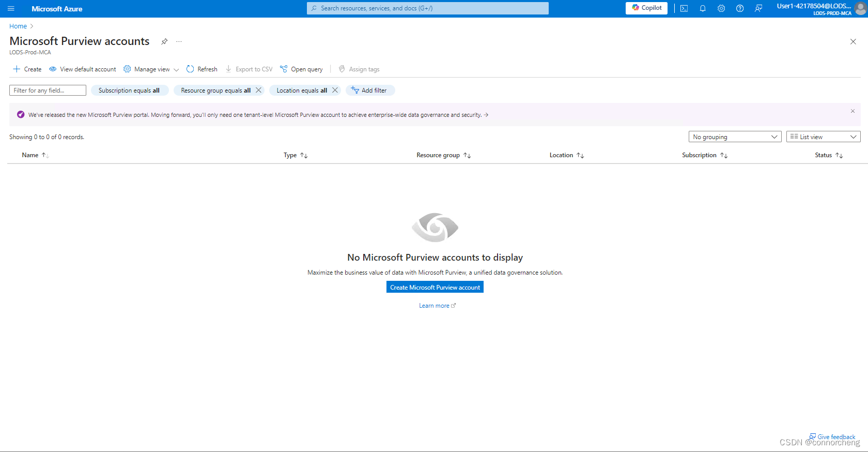
Task: Open the Learn more link
Action: [437, 306]
